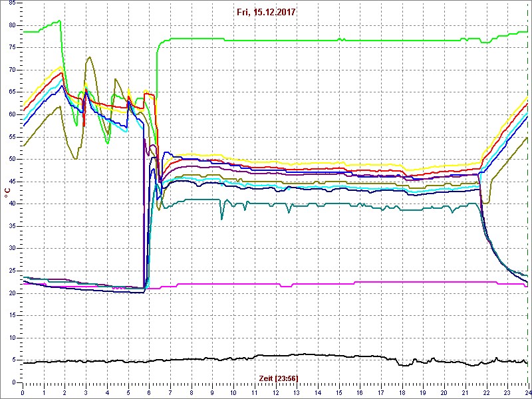Click the olive curve peak near 73°C
This screenshot has width=532, height=399.
(89, 57)
